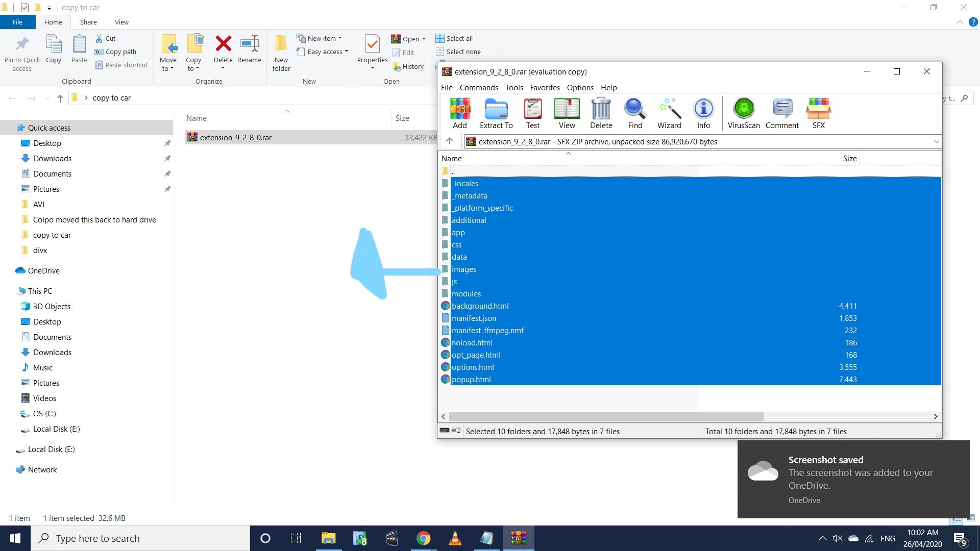980x551 pixels.
Task: Click the Find magnifier icon
Action: (635, 113)
